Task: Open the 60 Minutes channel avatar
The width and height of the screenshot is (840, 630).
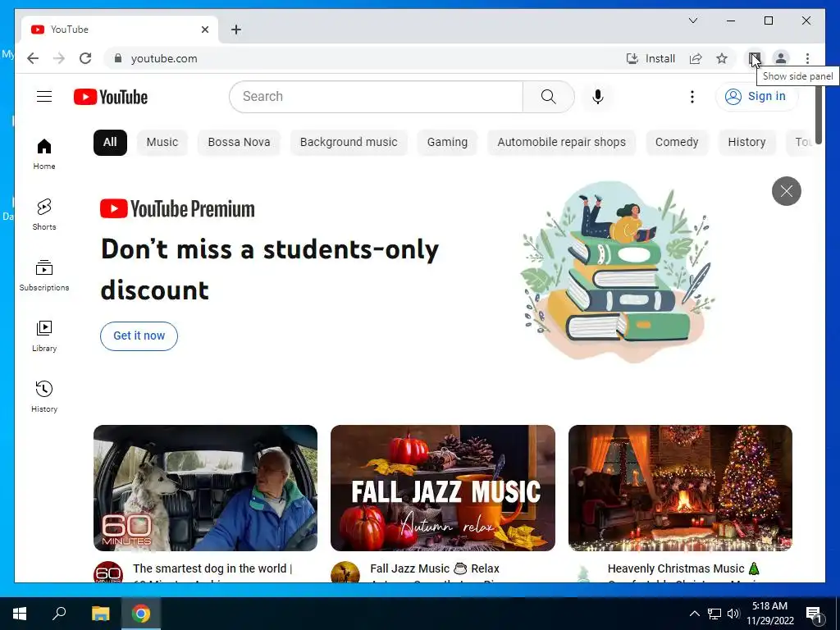Action: 108,572
